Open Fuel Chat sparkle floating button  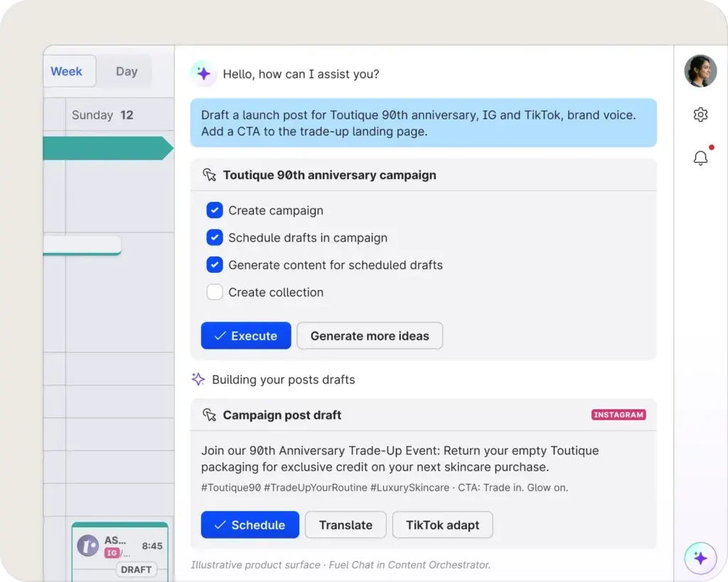[x=700, y=558]
